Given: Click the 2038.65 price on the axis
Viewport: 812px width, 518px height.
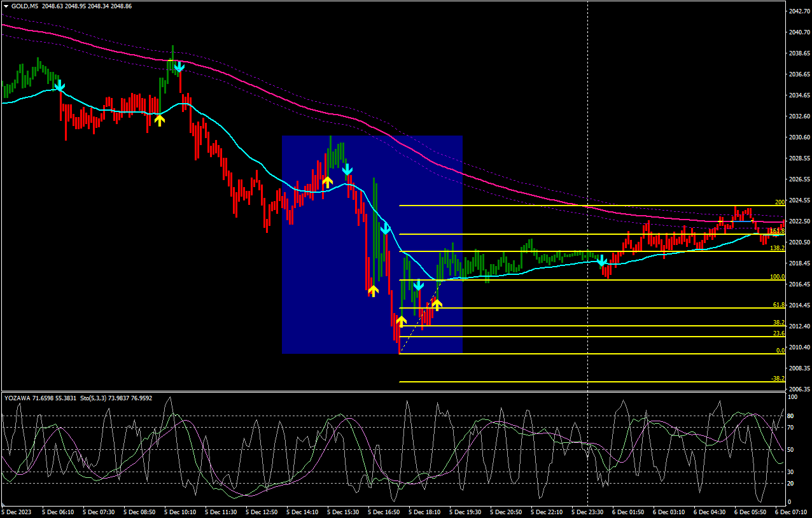Looking at the screenshot, I should point(799,53).
